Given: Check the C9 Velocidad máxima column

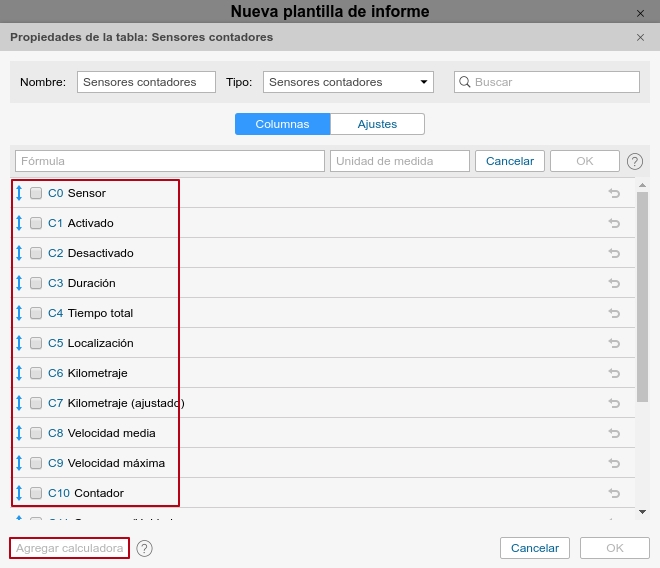Looking at the screenshot, I should pyautogui.click(x=36, y=463).
